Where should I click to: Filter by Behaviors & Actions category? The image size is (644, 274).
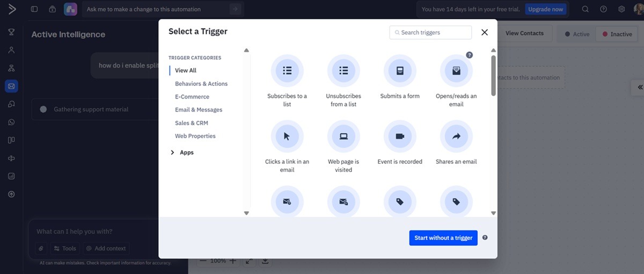pos(201,84)
